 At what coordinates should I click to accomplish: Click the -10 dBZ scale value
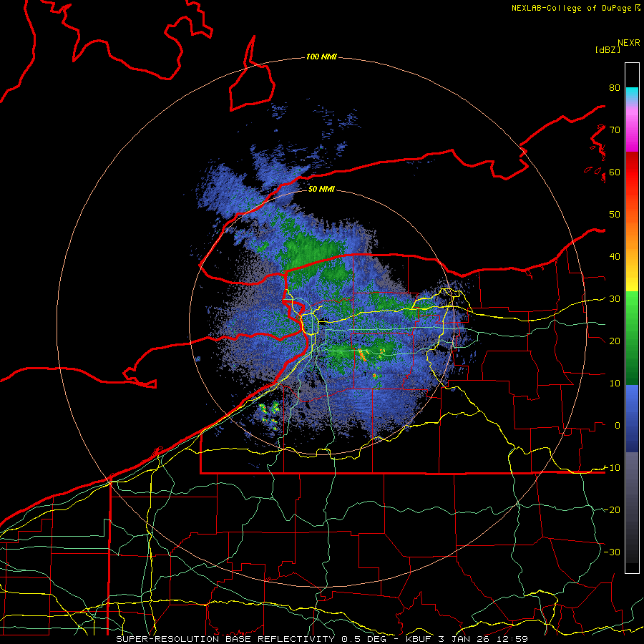pos(612,468)
